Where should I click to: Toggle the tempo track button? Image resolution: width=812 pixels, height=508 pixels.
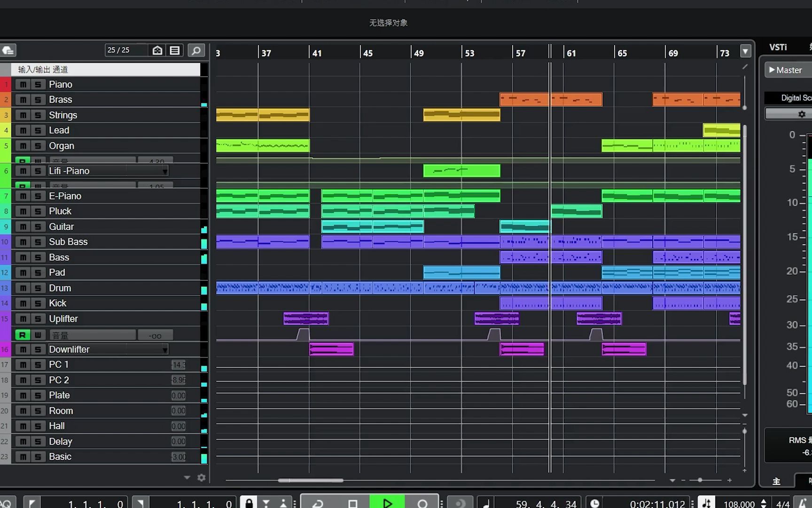click(706, 502)
